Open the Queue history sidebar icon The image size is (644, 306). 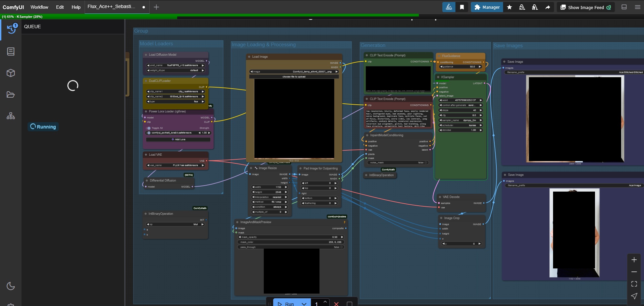11,29
